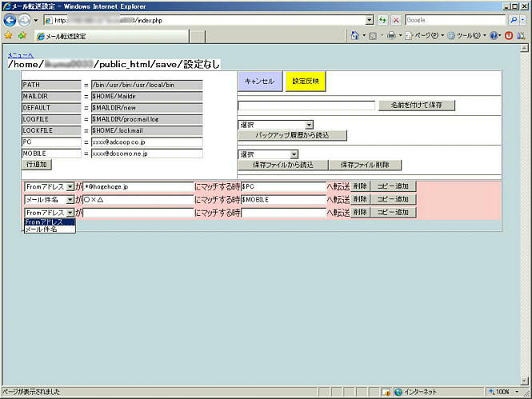532x399 pixels.
Task: Click the Refresh page icon
Action: (383, 20)
